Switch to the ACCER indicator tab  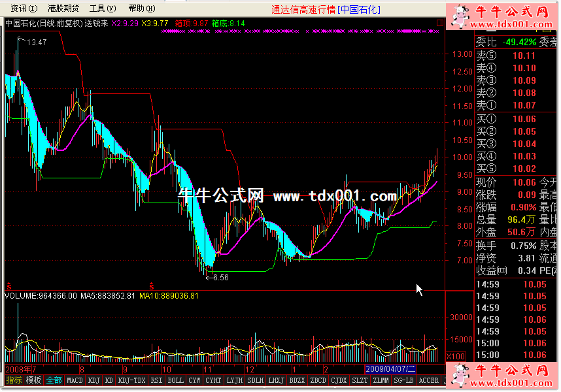(x=429, y=380)
